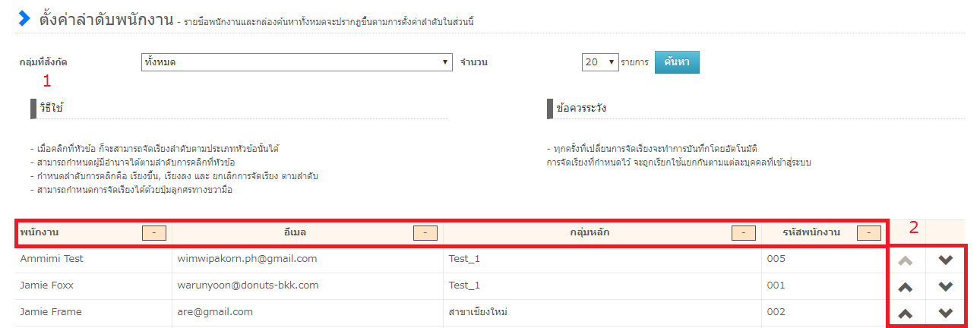Image resolution: width=980 pixels, height=328 pixels.
Task: Open the จำนวน items-count dropdown
Action: click(x=600, y=62)
